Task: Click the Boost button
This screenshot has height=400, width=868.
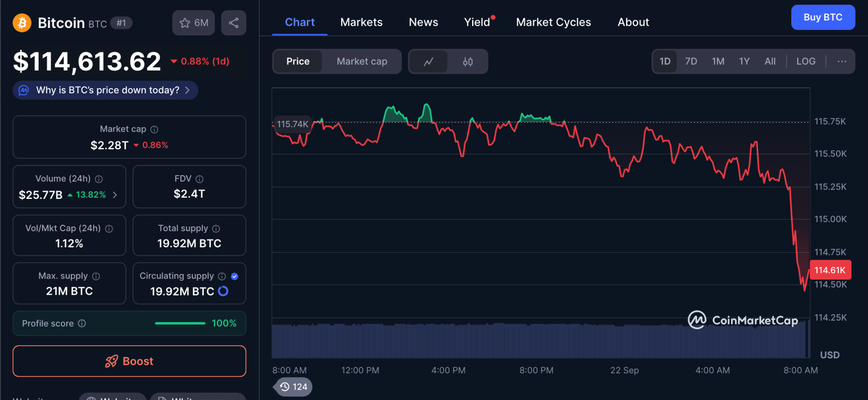Action: pos(129,361)
